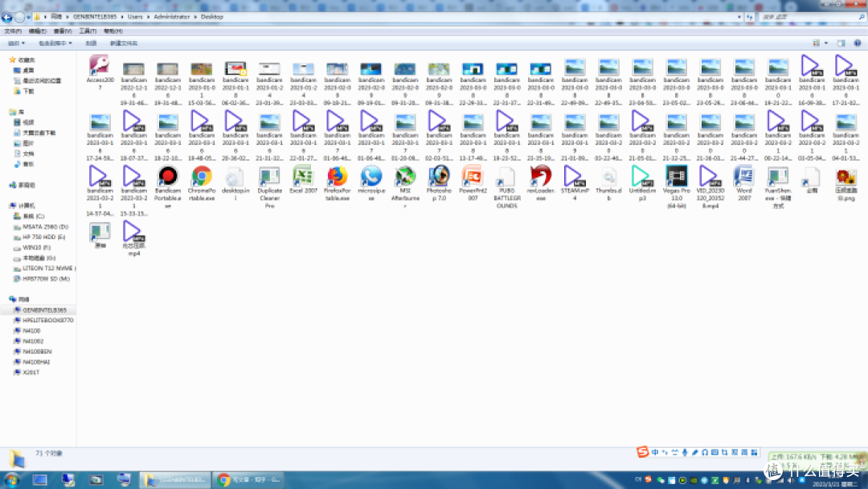
Task: Select the desktop.ini file
Action: click(x=235, y=183)
